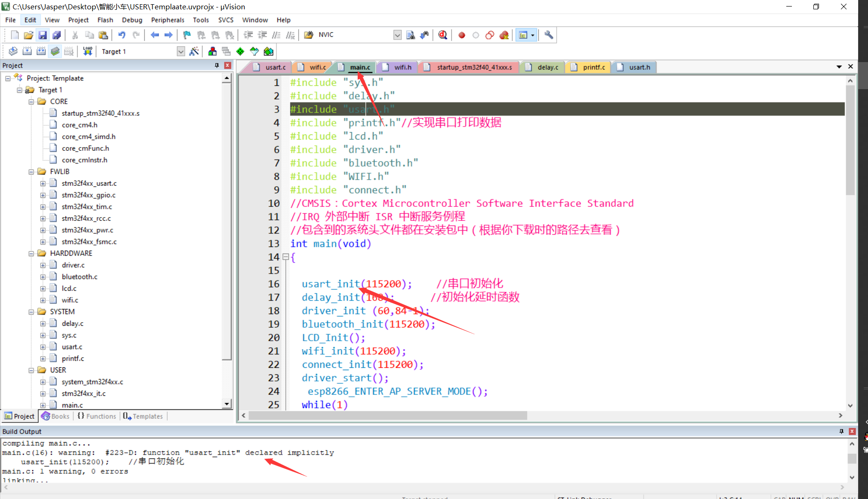The image size is (868, 499).
Task: Collapse the CORE group in project tree
Action: 31,102
